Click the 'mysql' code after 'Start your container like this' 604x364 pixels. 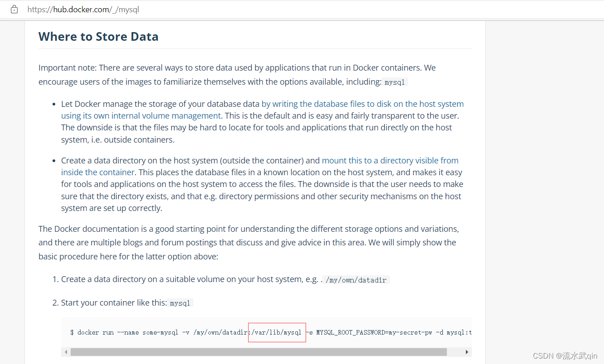(180, 303)
